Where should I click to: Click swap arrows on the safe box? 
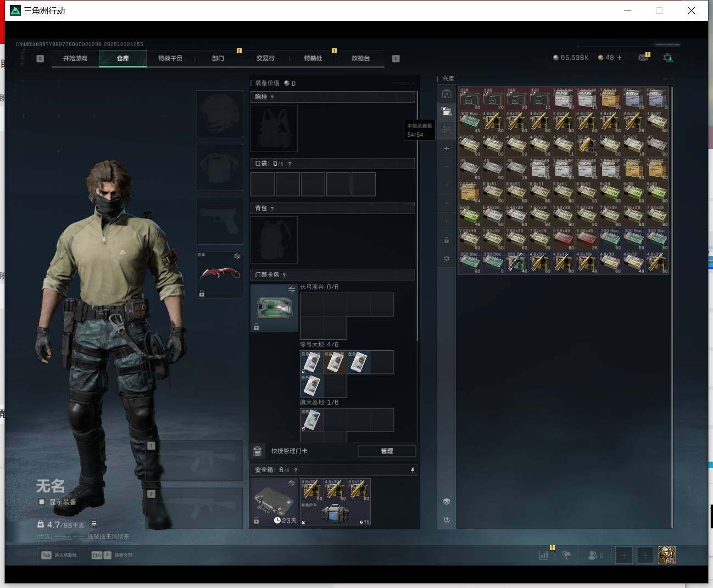coord(292,483)
